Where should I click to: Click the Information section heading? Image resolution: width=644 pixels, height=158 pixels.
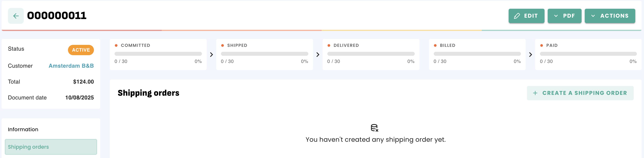click(23, 129)
